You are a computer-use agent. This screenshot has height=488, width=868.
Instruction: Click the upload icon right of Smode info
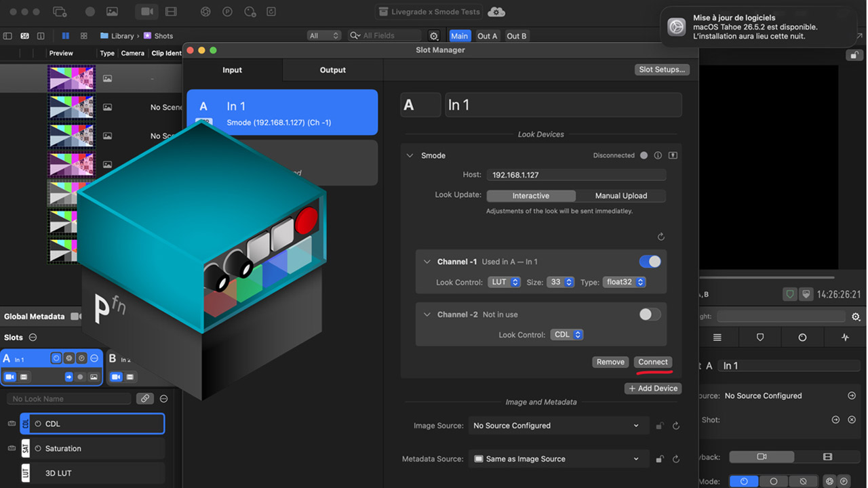673,155
